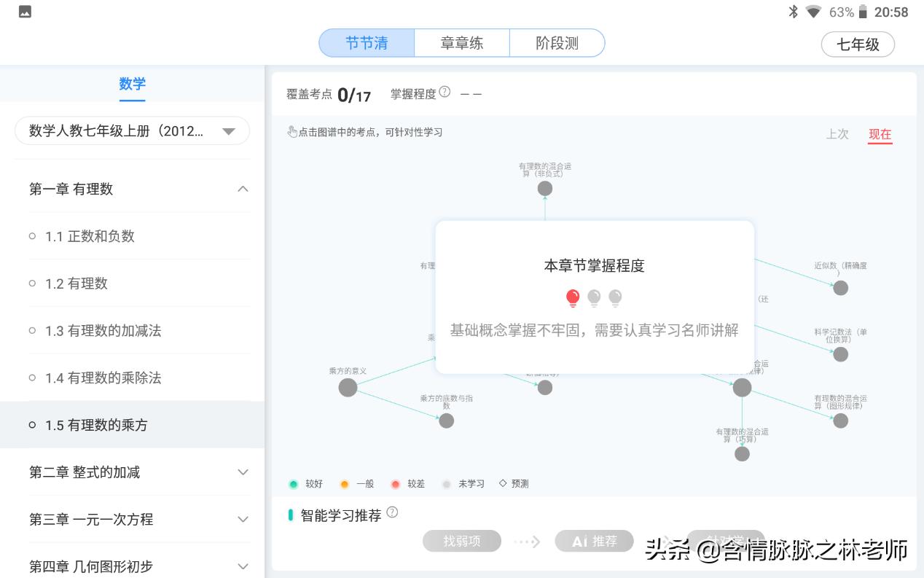Image resolution: width=924 pixels, height=578 pixels.
Task: Switch mastery view to 上次
Action: (837, 134)
